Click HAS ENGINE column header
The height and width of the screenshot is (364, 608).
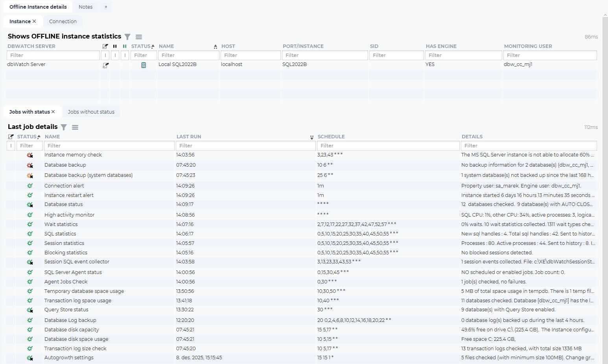pyautogui.click(x=441, y=46)
